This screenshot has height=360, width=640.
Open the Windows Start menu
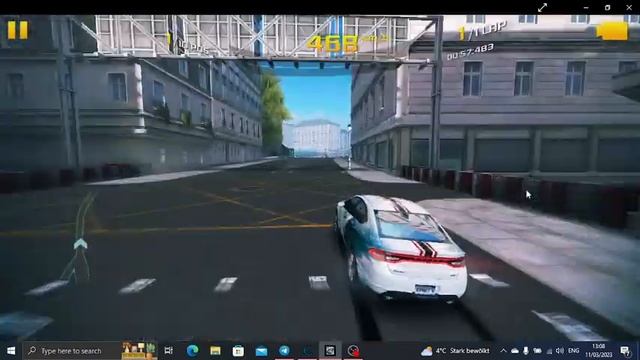coord(11,351)
